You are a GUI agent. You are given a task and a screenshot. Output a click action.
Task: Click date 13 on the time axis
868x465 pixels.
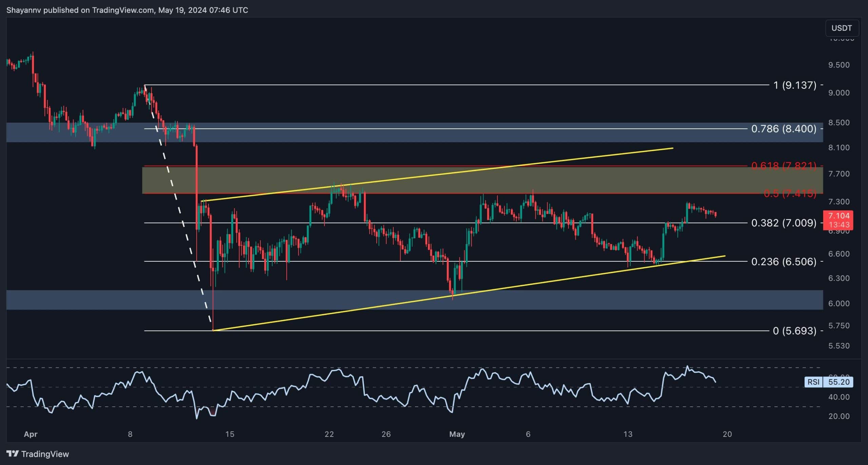(628, 434)
